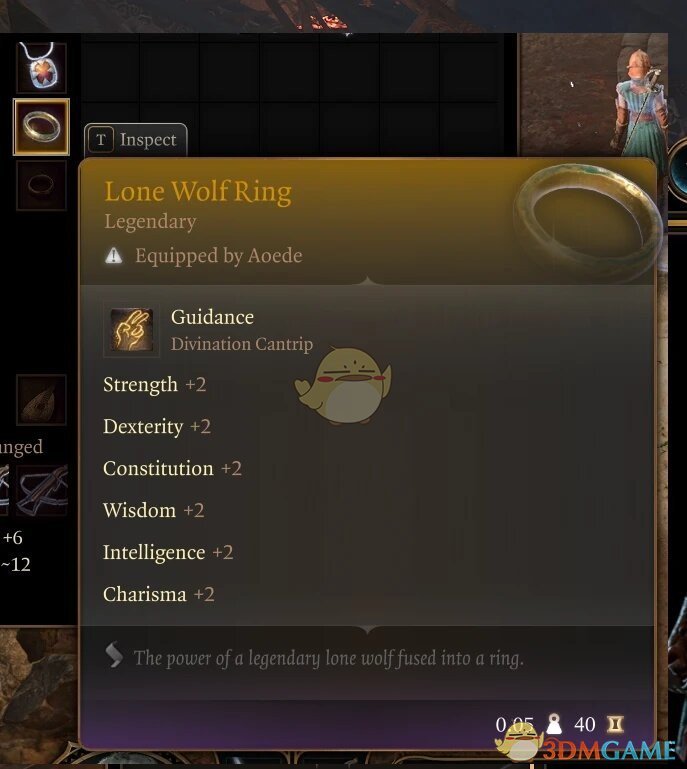Open the lute instrument slot
This screenshot has height=769, width=687.
click(x=41, y=400)
